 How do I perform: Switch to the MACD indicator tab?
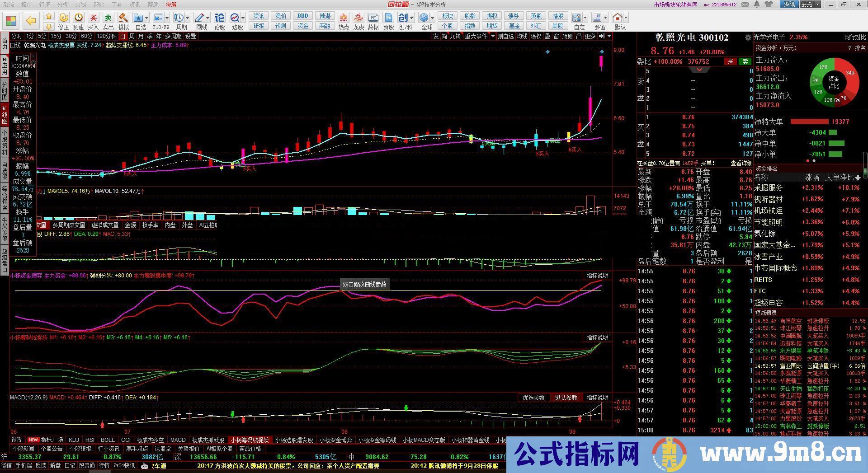(178, 440)
